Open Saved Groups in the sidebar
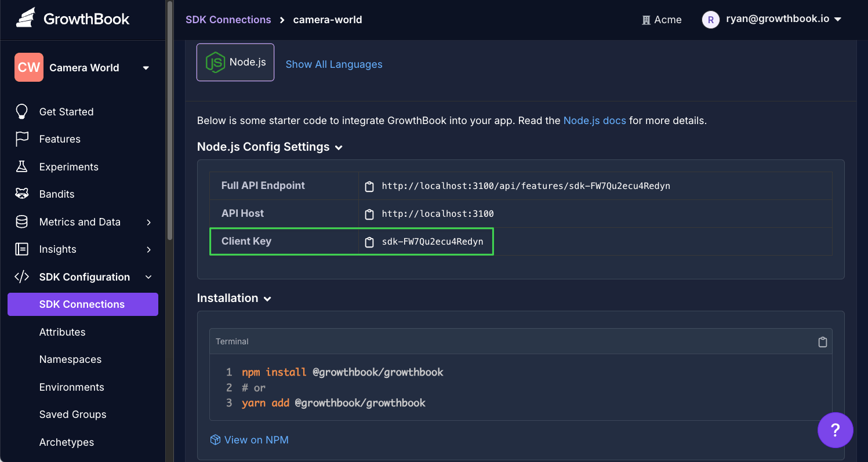Image resolution: width=868 pixels, height=462 pixels. pyautogui.click(x=72, y=414)
